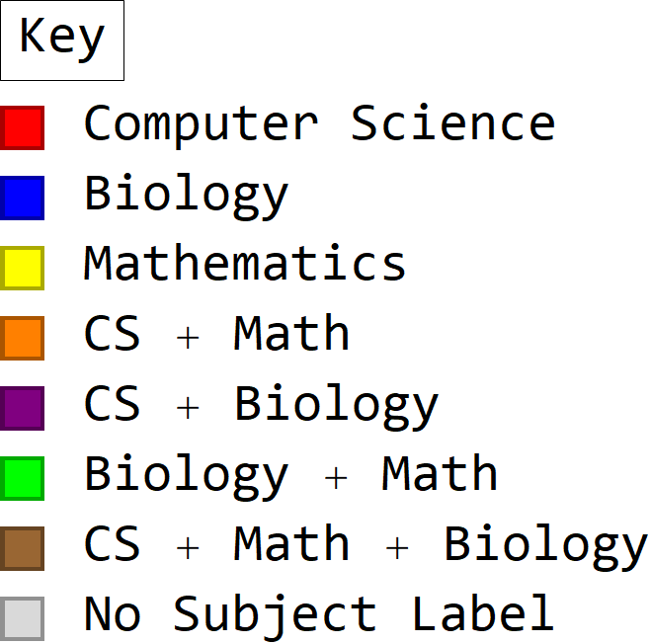Select the purple CS + Biology swatch
This screenshot has height=644, width=650.
(23, 408)
